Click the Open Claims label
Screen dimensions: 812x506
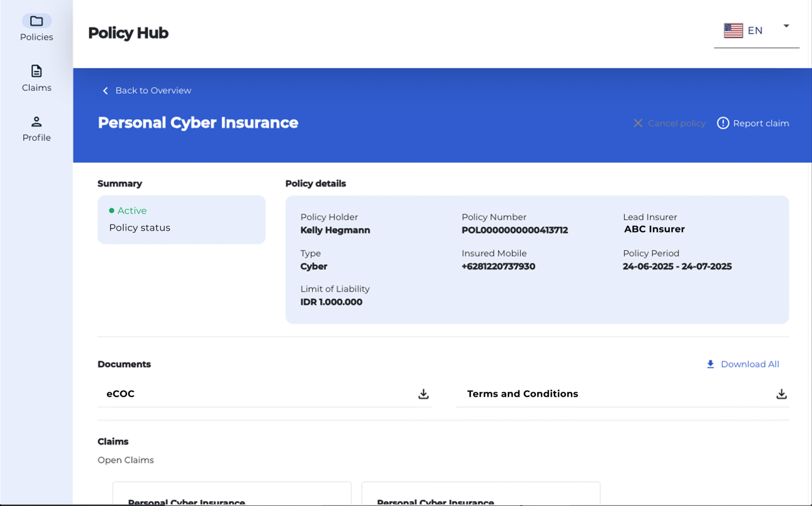point(125,460)
